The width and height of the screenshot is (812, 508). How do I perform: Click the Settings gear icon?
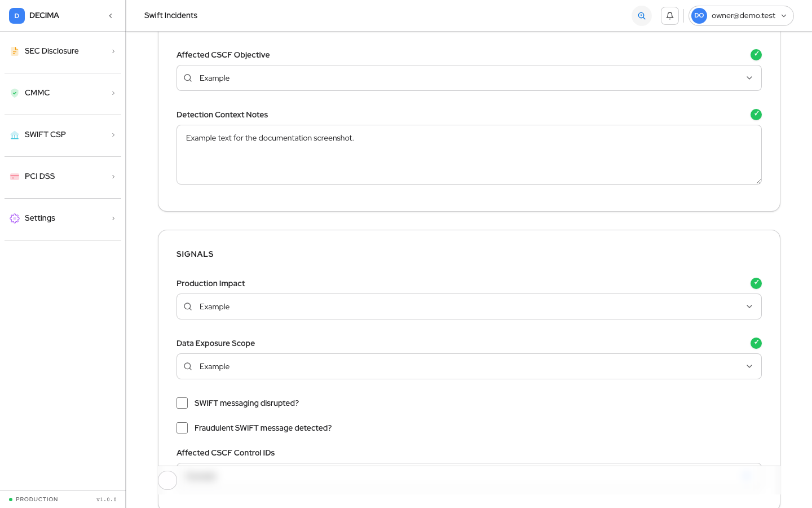pyautogui.click(x=15, y=218)
